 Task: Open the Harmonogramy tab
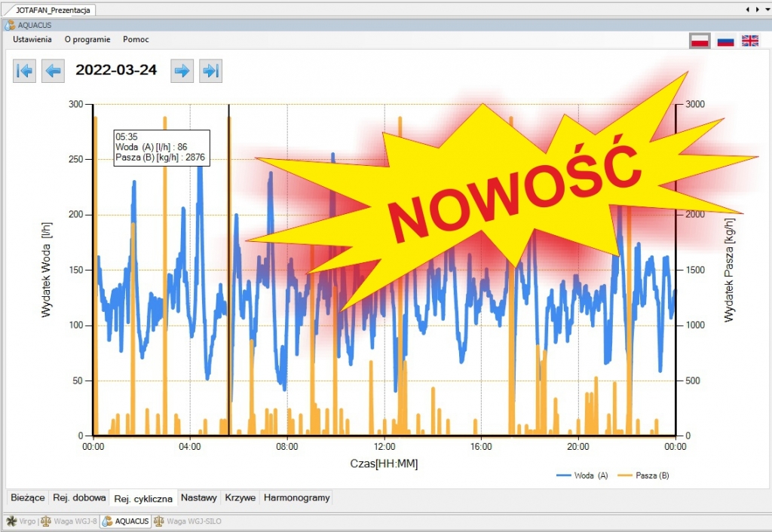pos(296,498)
